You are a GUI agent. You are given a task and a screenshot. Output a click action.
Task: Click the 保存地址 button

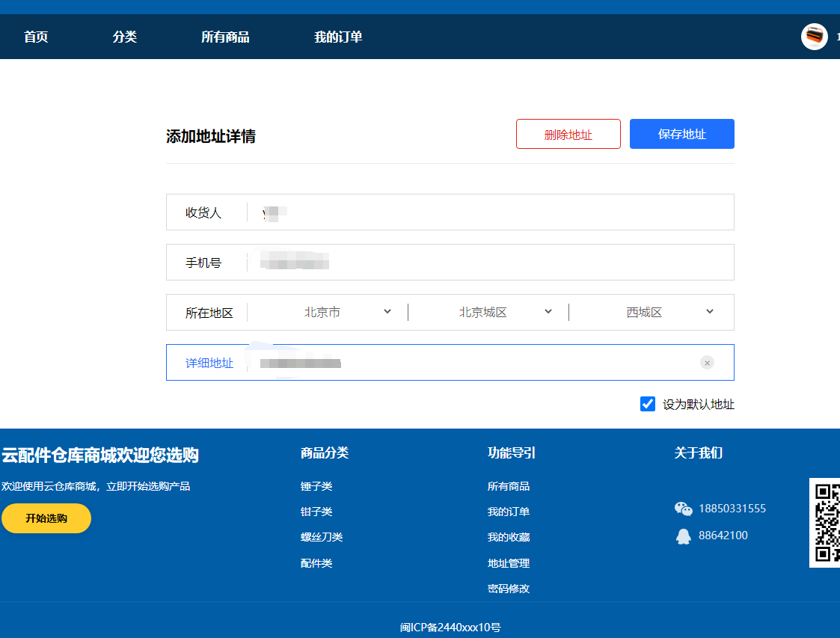click(x=681, y=135)
